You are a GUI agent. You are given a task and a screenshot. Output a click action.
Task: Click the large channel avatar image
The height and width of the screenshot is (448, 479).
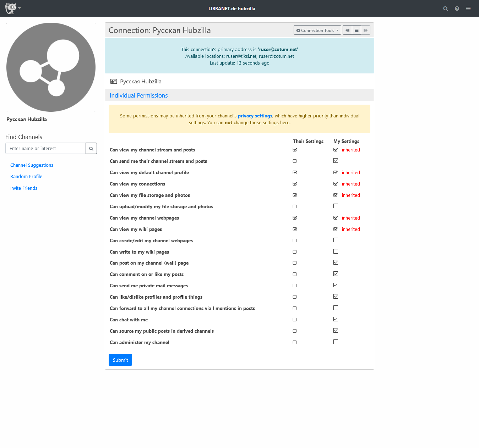click(x=51, y=67)
